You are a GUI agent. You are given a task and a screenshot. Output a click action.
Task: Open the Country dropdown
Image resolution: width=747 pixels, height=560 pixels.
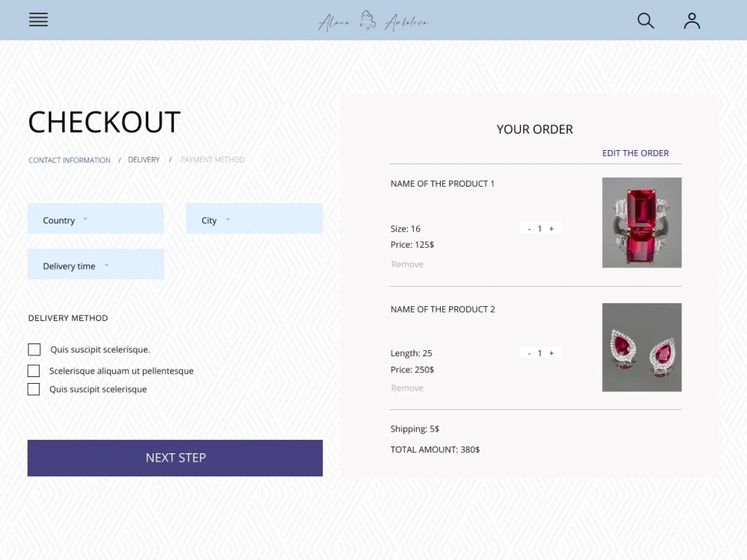click(96, 219)
